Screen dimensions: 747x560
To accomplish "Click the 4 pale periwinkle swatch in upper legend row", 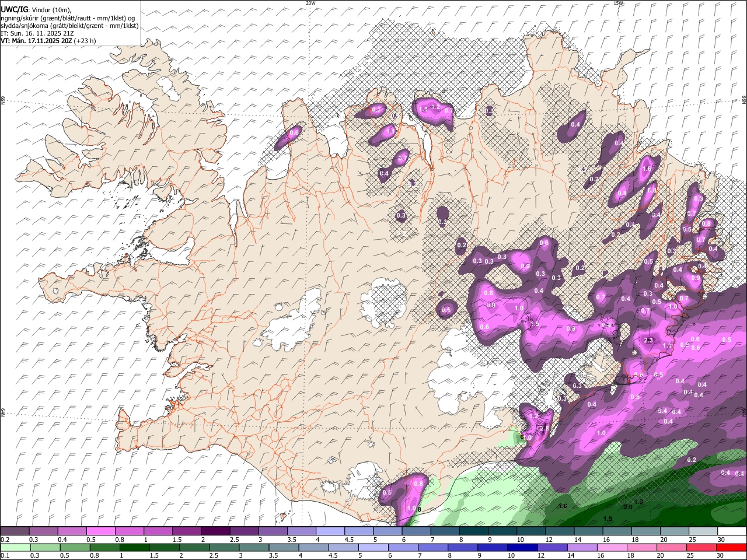I will pyautogui.click(x=330, y=531).
